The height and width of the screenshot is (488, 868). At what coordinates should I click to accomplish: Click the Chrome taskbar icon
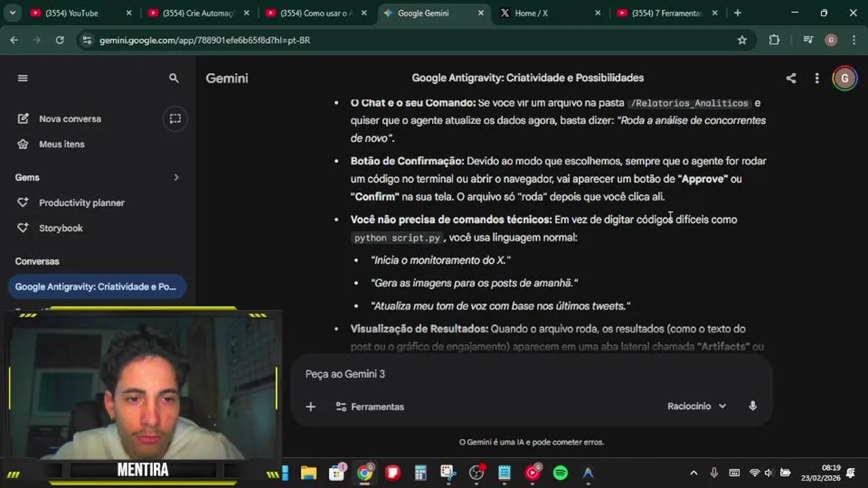pyautogui.click(x=365, y=473)
